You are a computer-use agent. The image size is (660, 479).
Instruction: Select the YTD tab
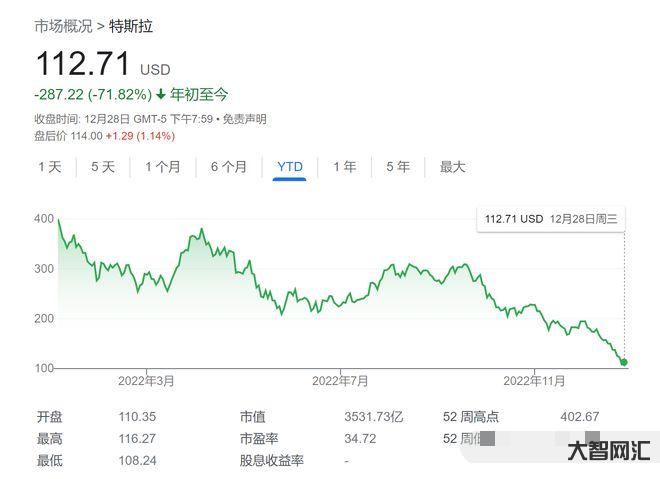point(290,167)
